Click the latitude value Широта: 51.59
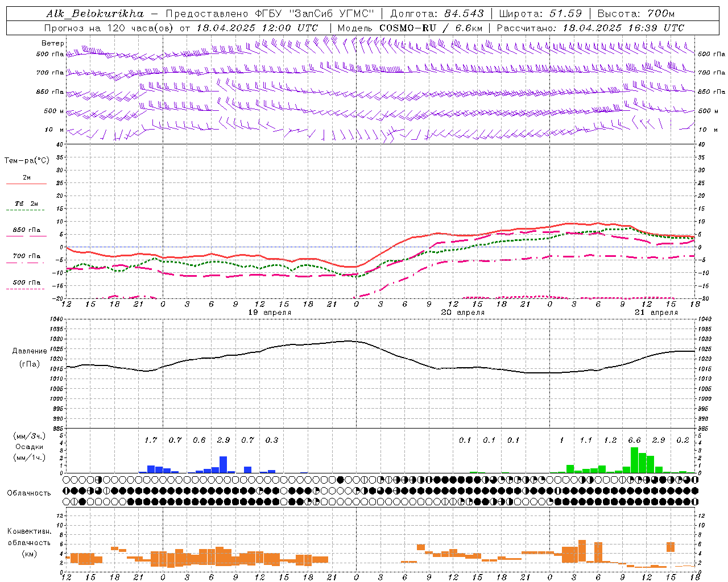The width and height of the screenshot is (728, 582). (540, 14)
